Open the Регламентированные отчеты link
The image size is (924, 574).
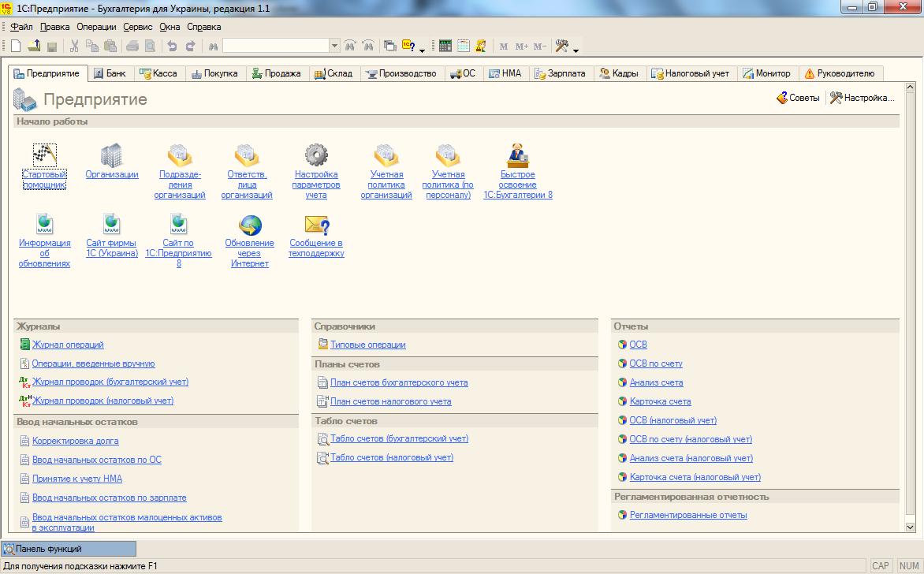(688, 515)
